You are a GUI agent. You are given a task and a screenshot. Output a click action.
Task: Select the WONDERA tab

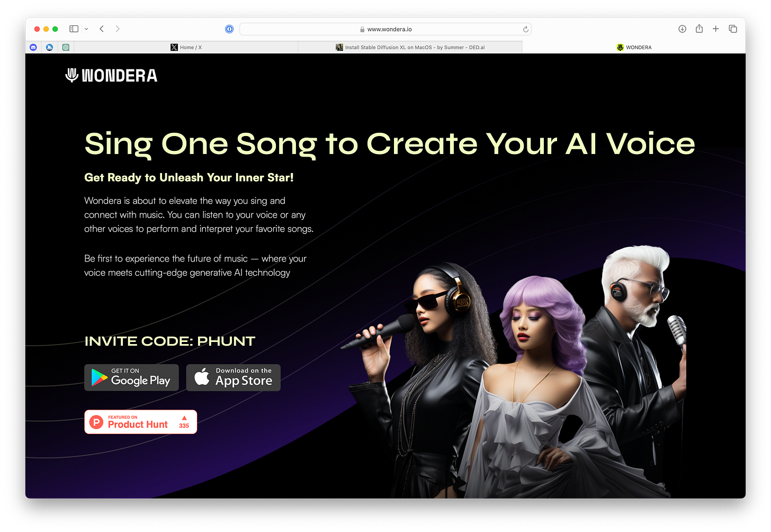pyautogui.click(x=634, y=47)
